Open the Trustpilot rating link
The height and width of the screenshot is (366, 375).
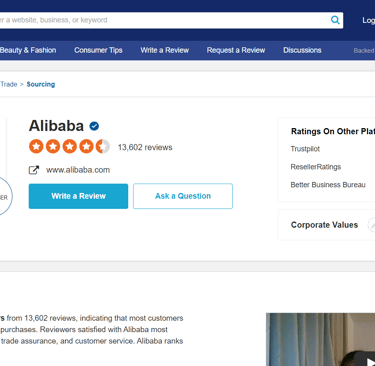tap(305, 149)
